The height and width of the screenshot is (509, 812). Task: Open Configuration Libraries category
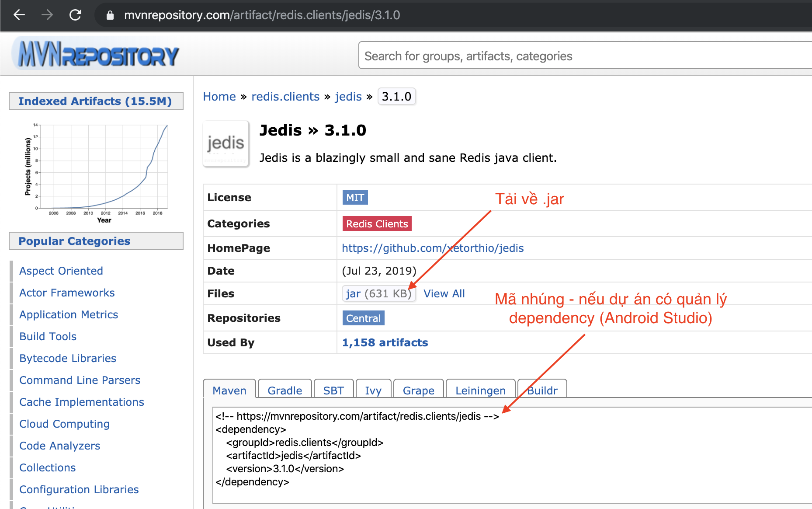pos(79,490)
